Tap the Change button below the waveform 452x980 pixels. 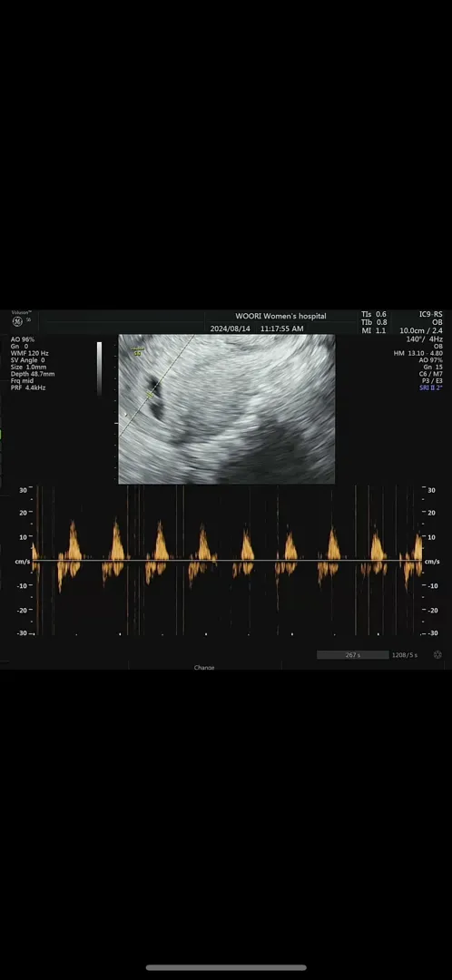click(204, 668)
